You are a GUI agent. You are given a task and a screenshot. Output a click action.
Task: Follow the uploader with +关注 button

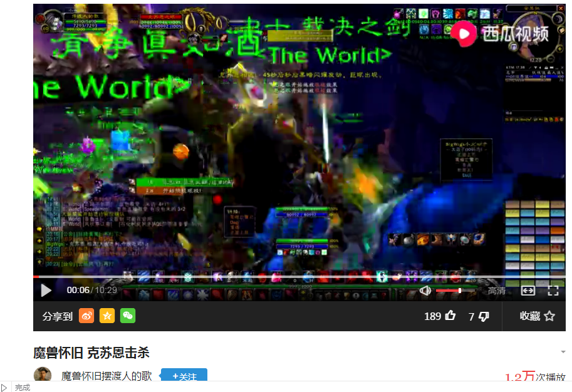[x=184, y=376]
